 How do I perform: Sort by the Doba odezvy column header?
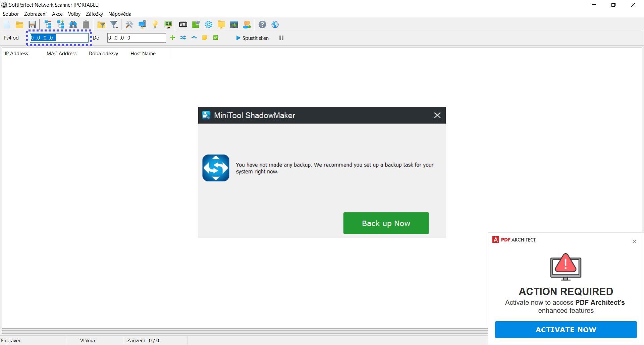107,54
